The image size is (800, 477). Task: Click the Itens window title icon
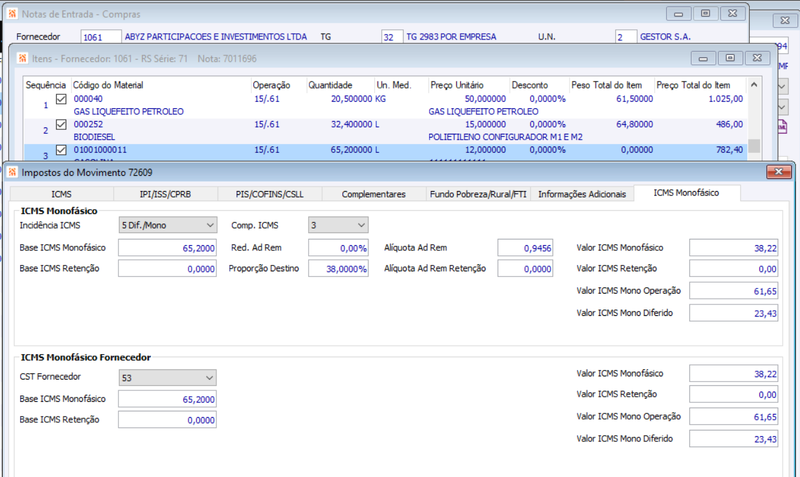coord(23,58)
